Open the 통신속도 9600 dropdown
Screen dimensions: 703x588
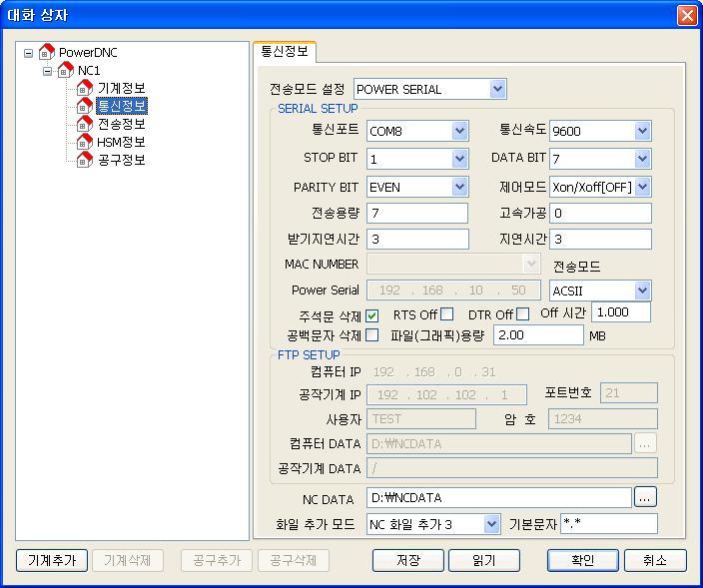tap(642, 131)
